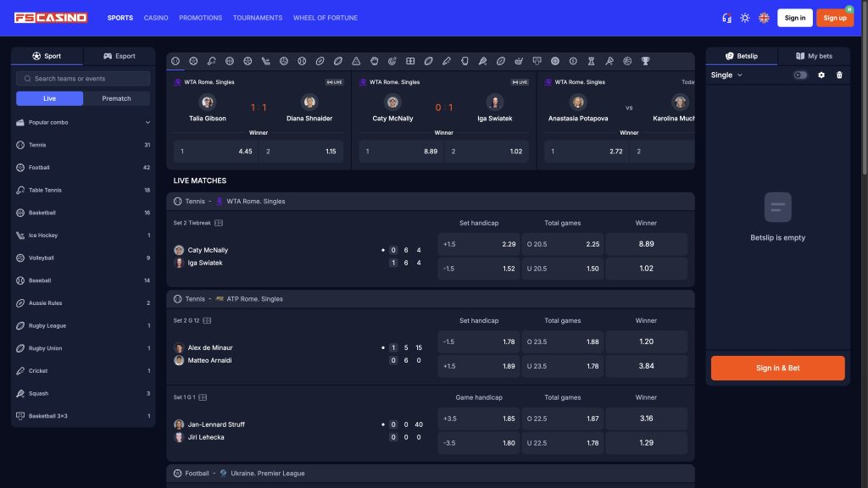Select the table tennis paddle icon in sports bar

tap(211, 61)
